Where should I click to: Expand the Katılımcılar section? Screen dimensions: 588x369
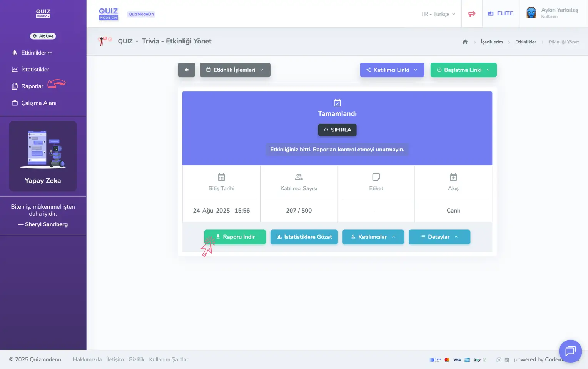373,237
